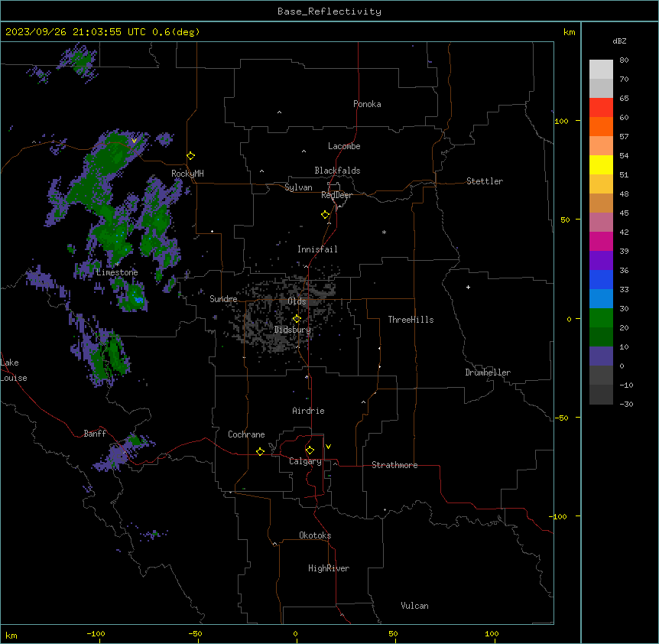The image size is (659, 644).
Task: Click the -50 km label on bottom axis
Action: click(195, 633)
